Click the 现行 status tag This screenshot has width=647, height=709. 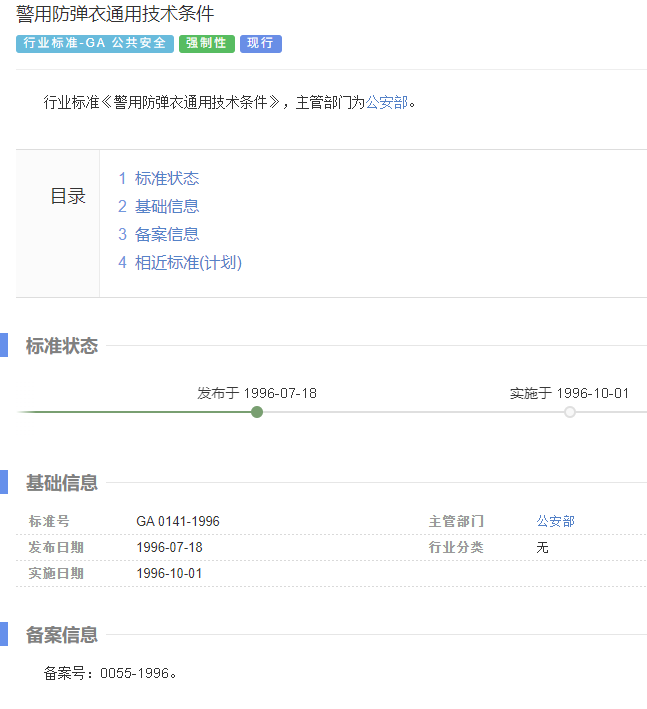[x=261, y=44]
